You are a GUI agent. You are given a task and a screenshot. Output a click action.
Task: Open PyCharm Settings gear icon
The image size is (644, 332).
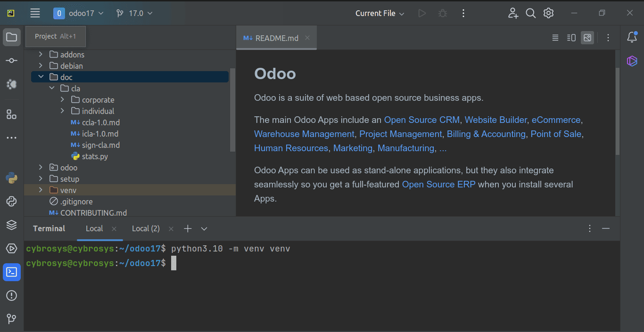click(x=548, y=13)
